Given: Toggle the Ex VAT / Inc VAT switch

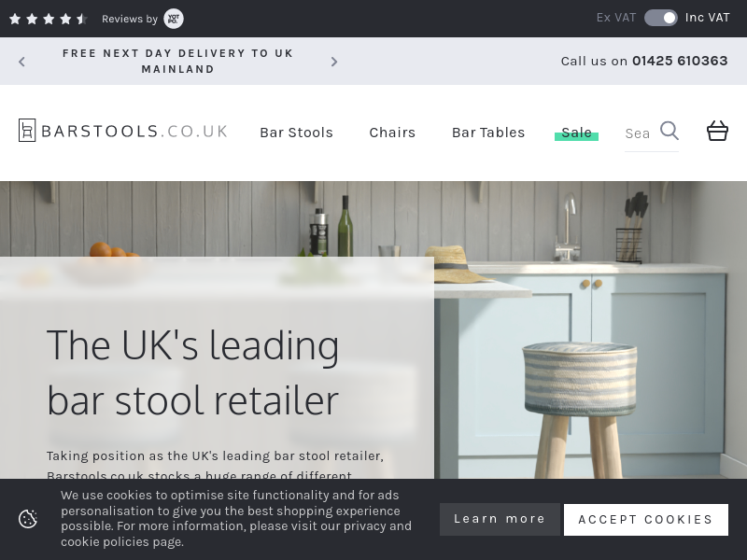Looking at the screenshot, I should (661, 18).
